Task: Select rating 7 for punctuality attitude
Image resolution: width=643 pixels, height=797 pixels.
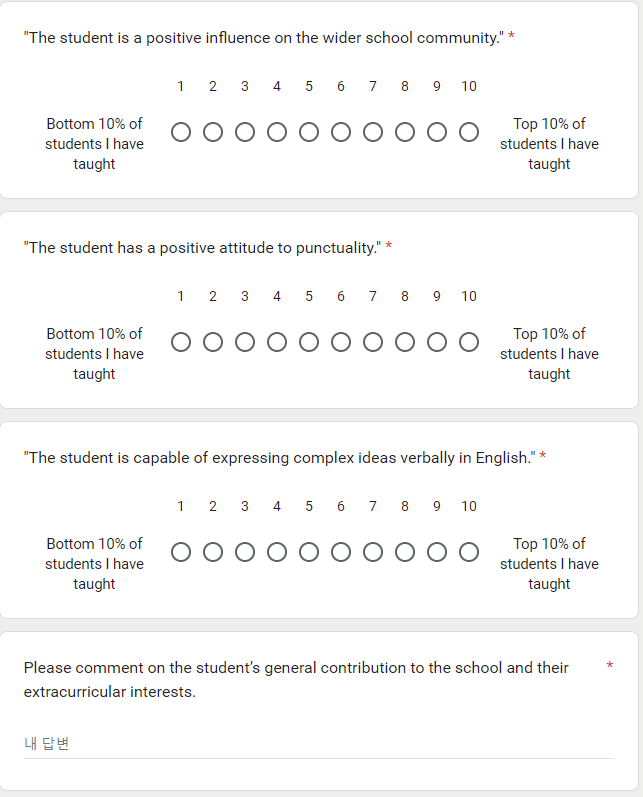Action: tap(373, 342)
